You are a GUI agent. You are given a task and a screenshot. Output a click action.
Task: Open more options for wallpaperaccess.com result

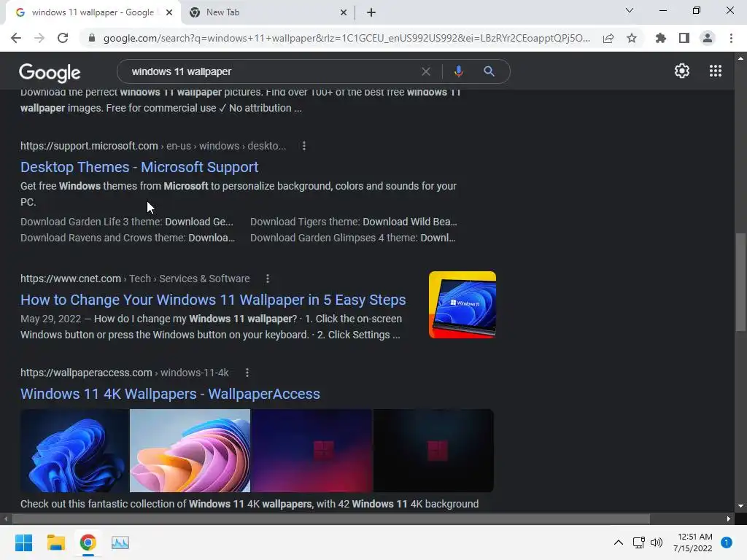point(247,373)
